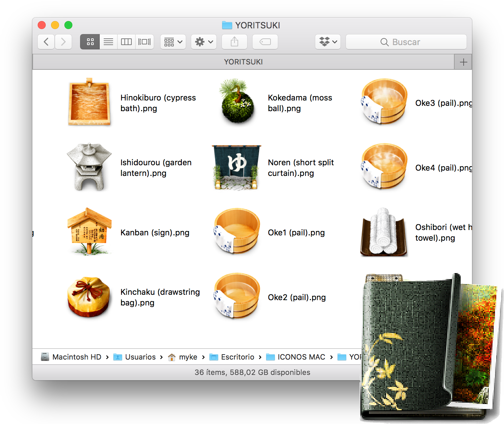This screenshot has height=424, width=504.
Task: Click the forward navigation arrow
Action: (x=63, y=42)
